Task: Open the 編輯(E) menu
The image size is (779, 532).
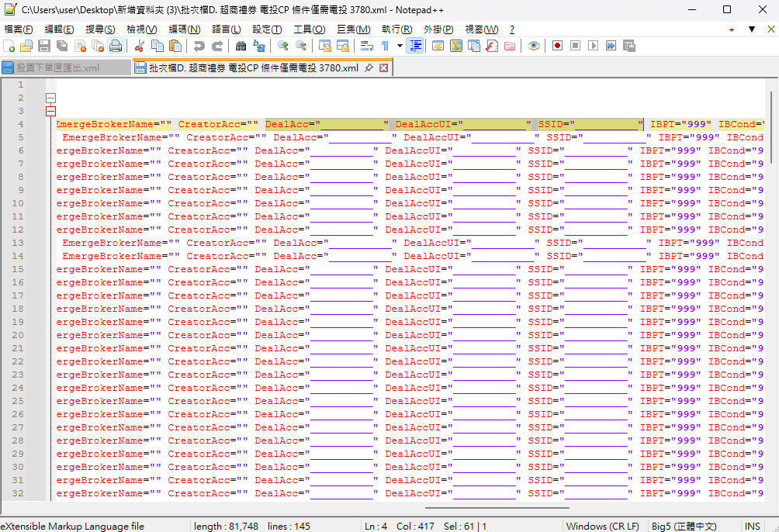Action: coord(59,29)
